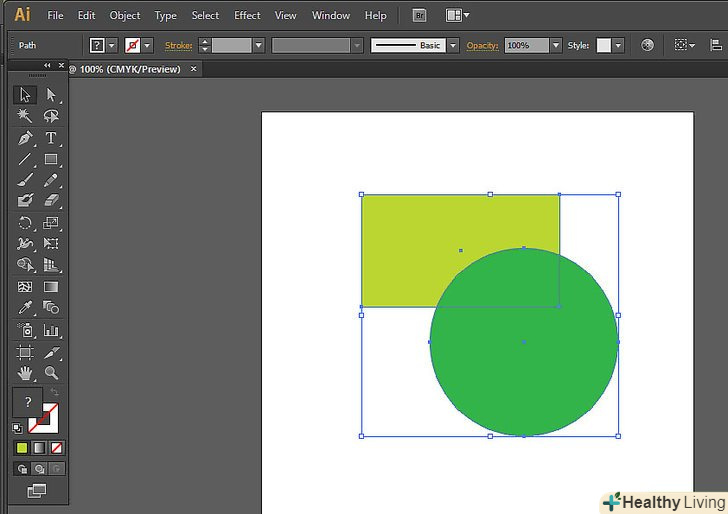Select the Direct Selection tool
Image resolution: width=728 pixels, height=514 pixels.
(x=51, y=95)
